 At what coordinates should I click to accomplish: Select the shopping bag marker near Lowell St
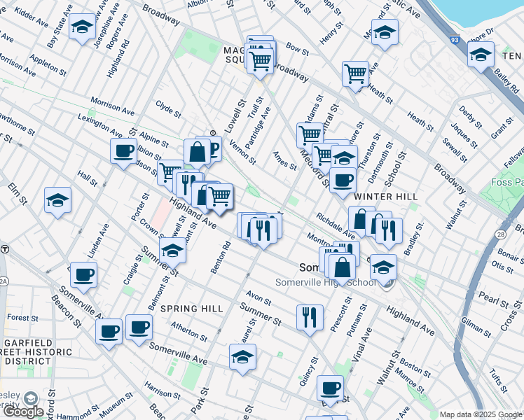pyautogui.click(x=198, y=151)
